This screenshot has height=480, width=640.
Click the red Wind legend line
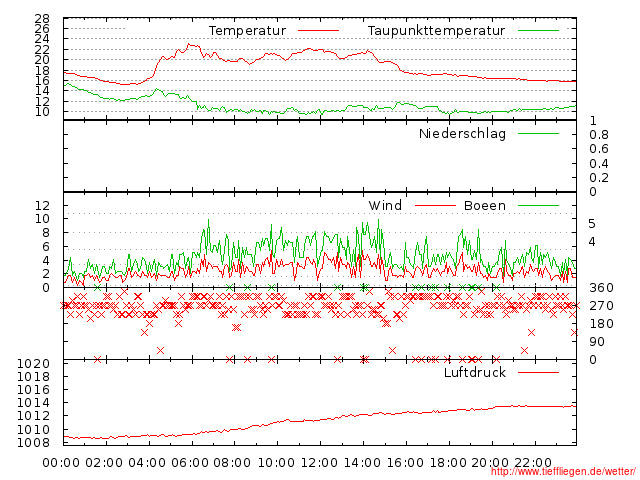tap(435, 206)
